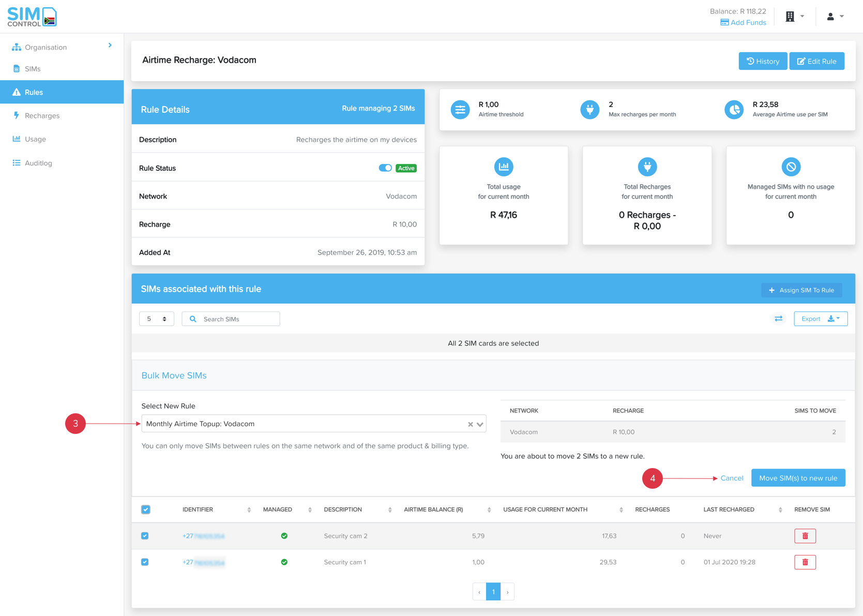
Task: Go to next page arrow
Action: (x=507, y=592)
